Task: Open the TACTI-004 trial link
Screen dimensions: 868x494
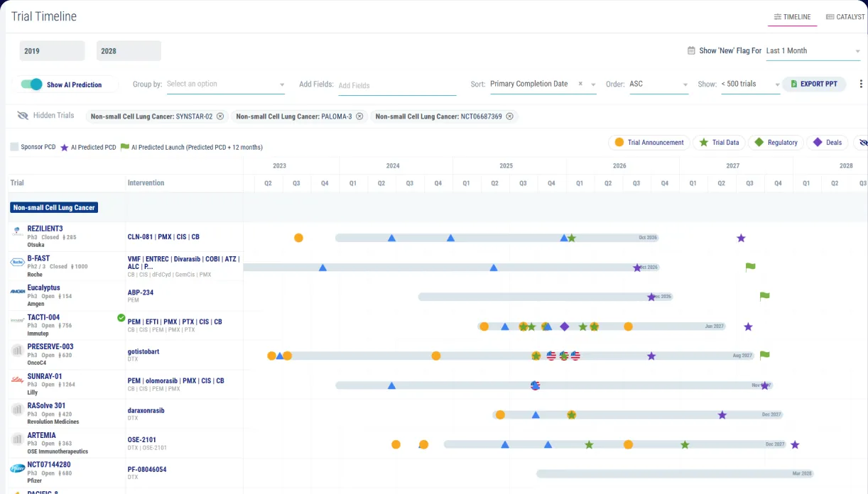Action: pyautogui.click(x=43, y=317)
